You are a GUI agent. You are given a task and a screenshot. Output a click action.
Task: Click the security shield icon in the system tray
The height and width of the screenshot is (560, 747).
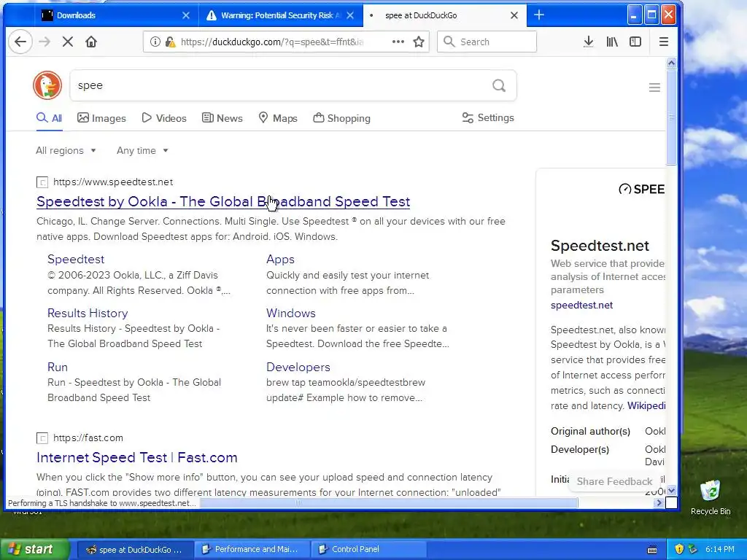pos(679,549)
